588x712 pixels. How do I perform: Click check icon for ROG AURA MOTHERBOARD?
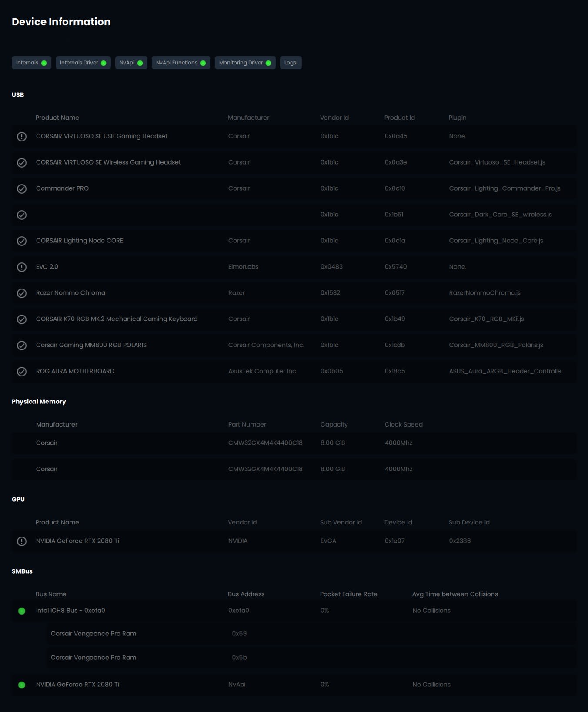[x=22, y=372]
